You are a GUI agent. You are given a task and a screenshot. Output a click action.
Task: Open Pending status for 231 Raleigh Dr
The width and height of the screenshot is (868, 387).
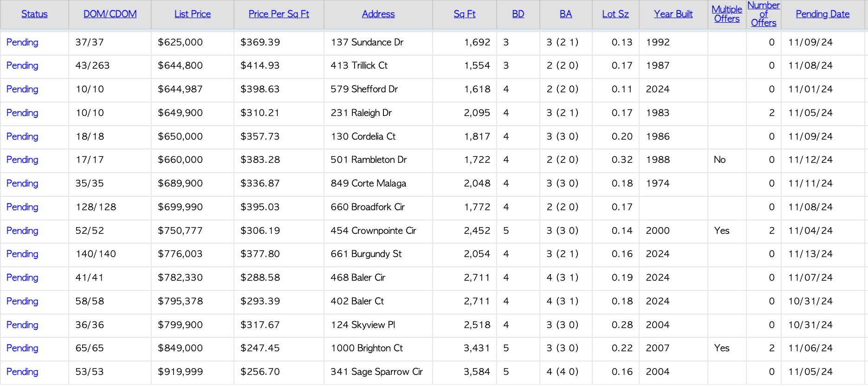(x=22, y=113)
